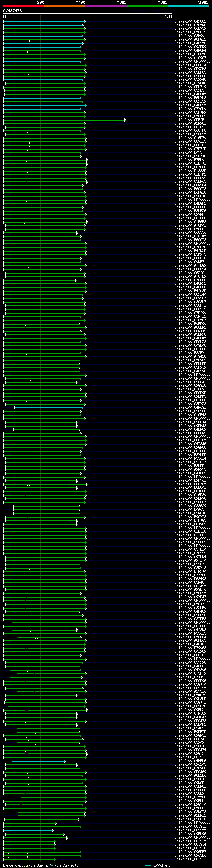The width and height of the screenshot is (212, 868).
Task: Open hit UniRef100_Q6BV59
Action: [190, 28]
